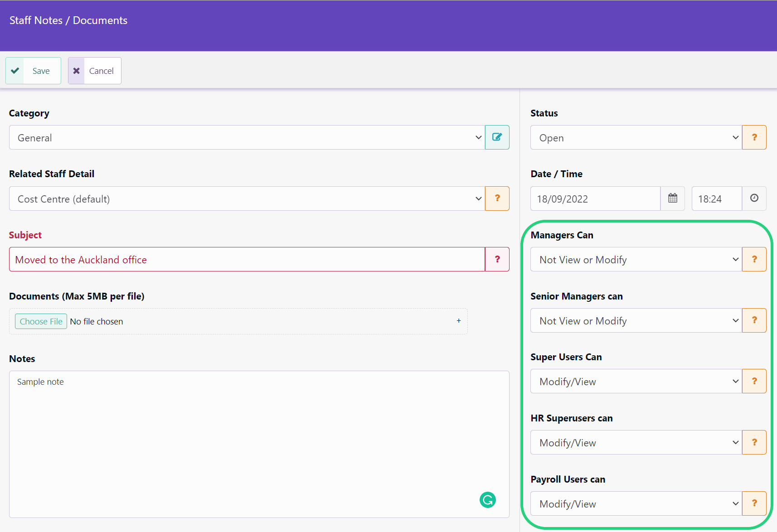Click the Grammarly icon in Notes
Screen dimensions: 777x532
[x=488, y=500]
